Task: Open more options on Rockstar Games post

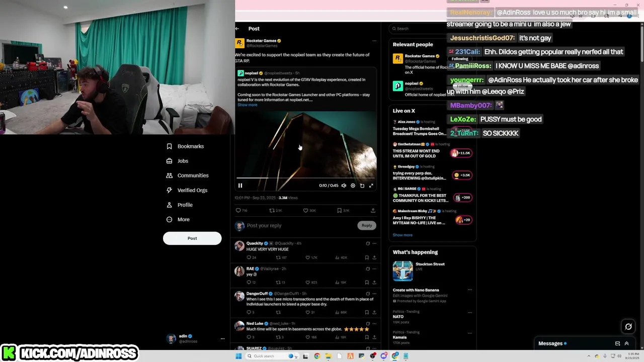Action: [374, 41]
